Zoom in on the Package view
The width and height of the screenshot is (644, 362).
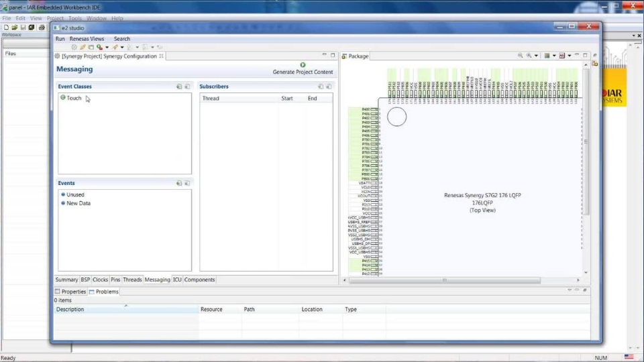(529, 56)
